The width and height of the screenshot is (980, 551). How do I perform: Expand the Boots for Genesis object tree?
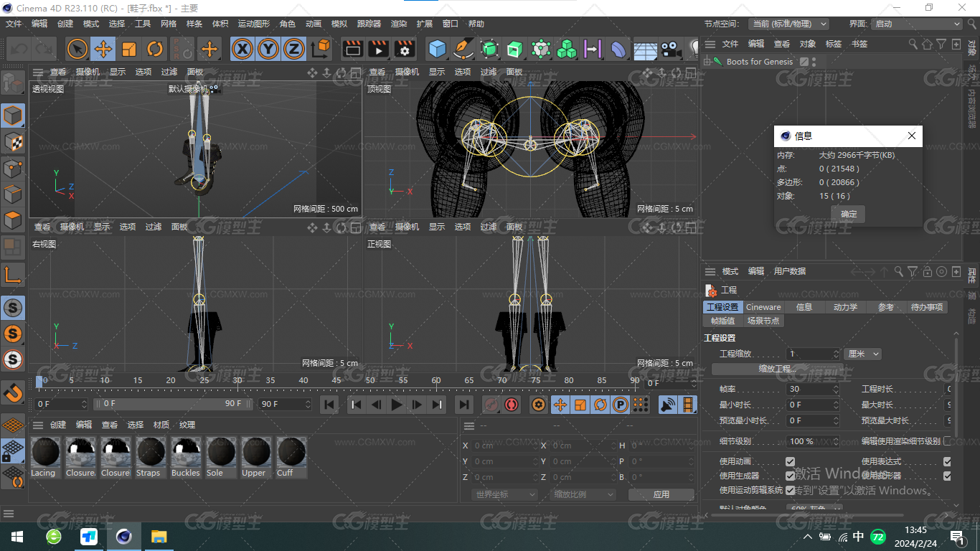click(707, 62)
